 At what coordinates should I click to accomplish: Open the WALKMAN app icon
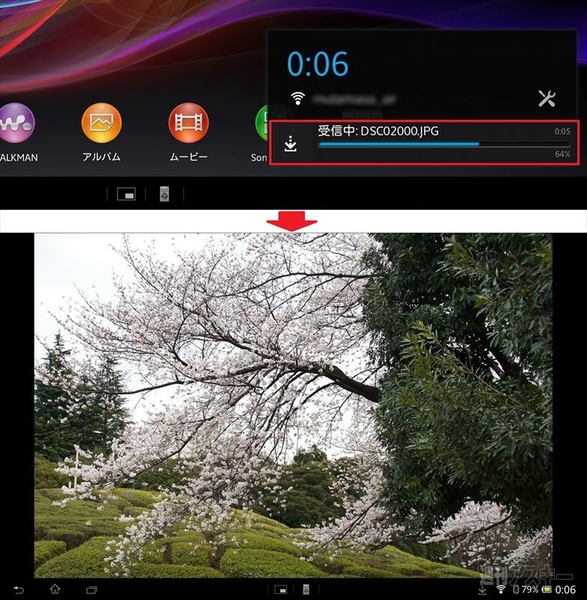tap(16, 123)
